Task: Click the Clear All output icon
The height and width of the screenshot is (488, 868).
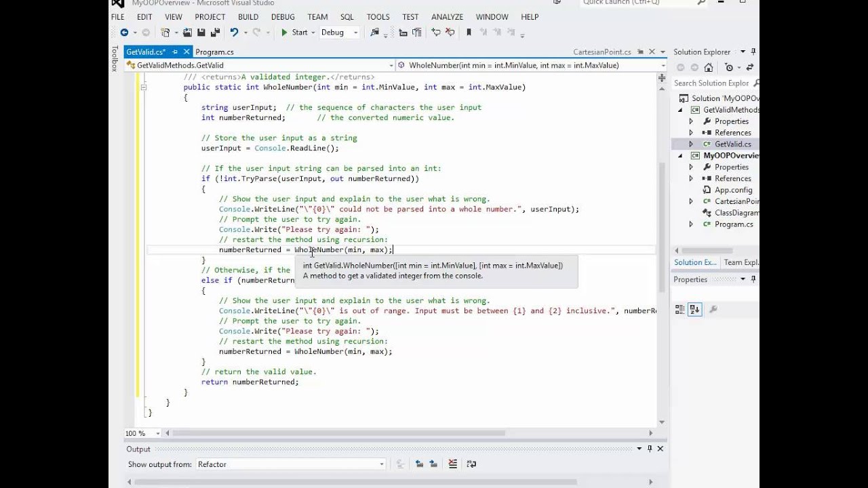Action: tap(452, 464)
